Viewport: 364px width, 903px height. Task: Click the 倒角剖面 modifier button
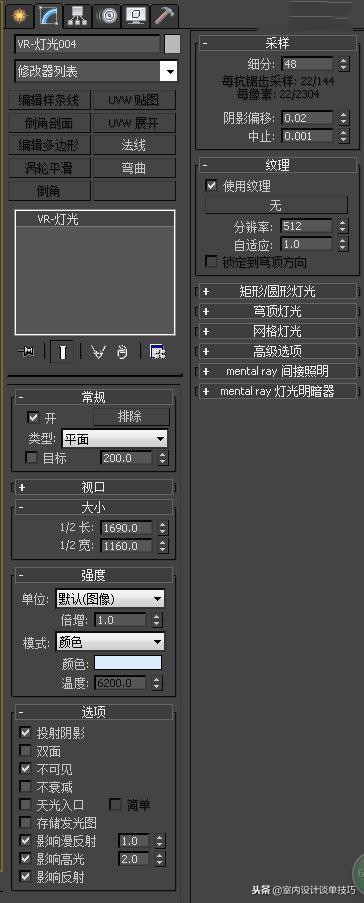pyautogui.click(x=49, y=123)
